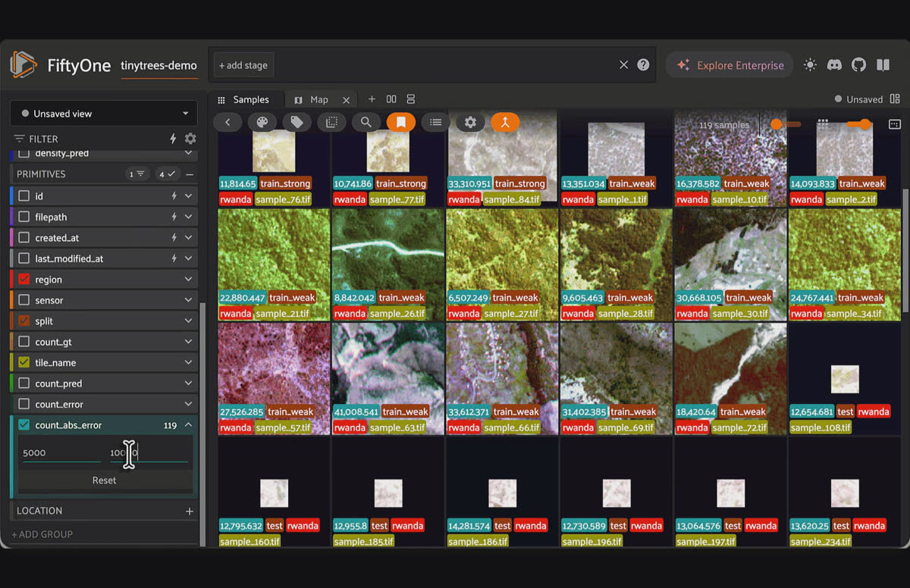Open the GitHub repository icon
This screenshot has height=588, width=910.
coord(858,65)
